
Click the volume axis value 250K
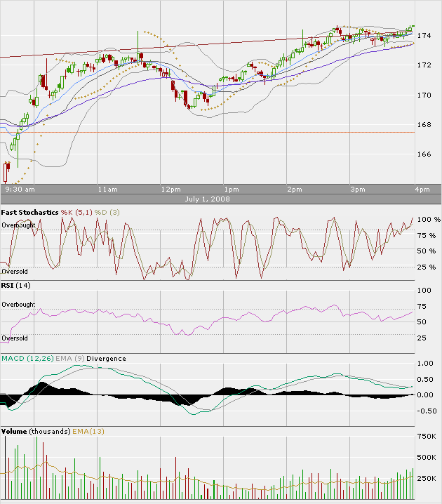427,479
